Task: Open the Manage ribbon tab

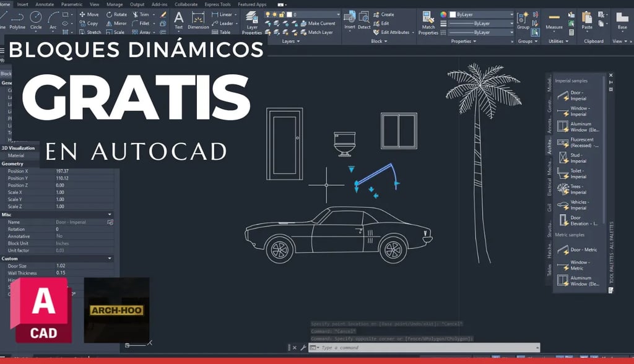Action: 115,4
